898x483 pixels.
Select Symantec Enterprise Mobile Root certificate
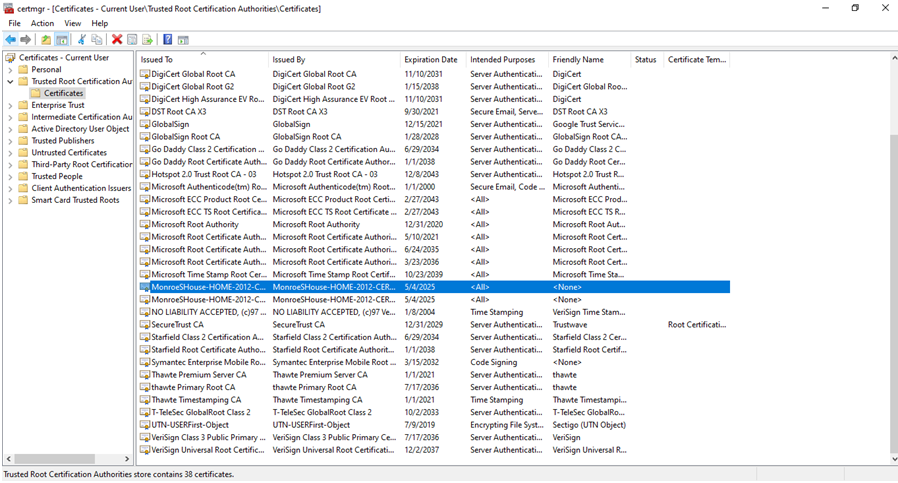[434, 362]
